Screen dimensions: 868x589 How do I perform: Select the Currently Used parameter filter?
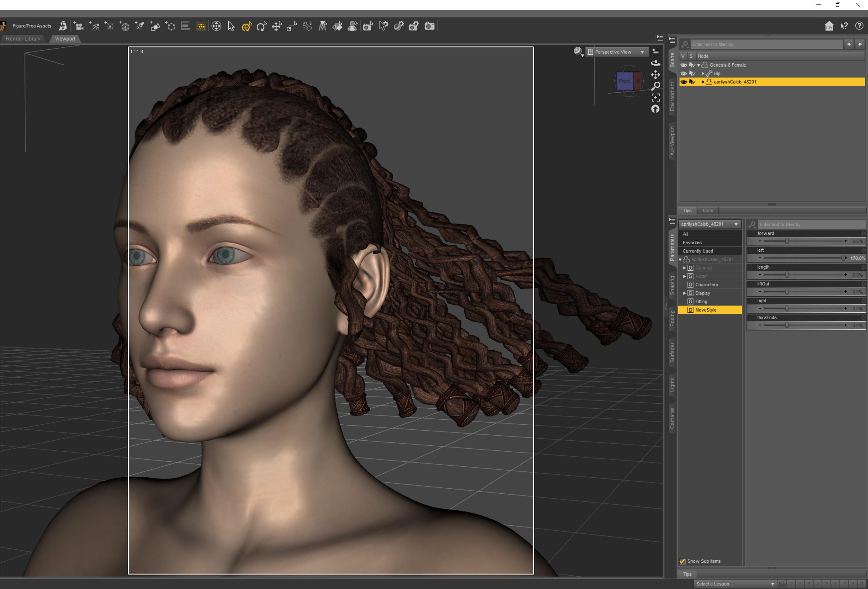point(698,251)
